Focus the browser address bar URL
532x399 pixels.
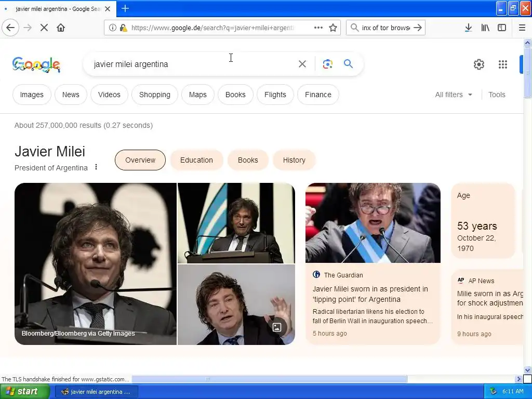(212, 28)
